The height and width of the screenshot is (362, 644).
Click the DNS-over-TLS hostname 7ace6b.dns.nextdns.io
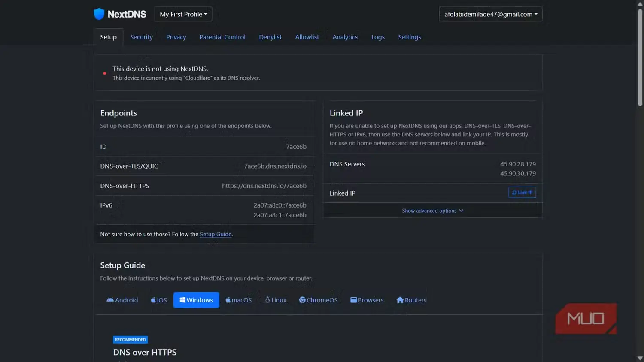coord(275,166)
